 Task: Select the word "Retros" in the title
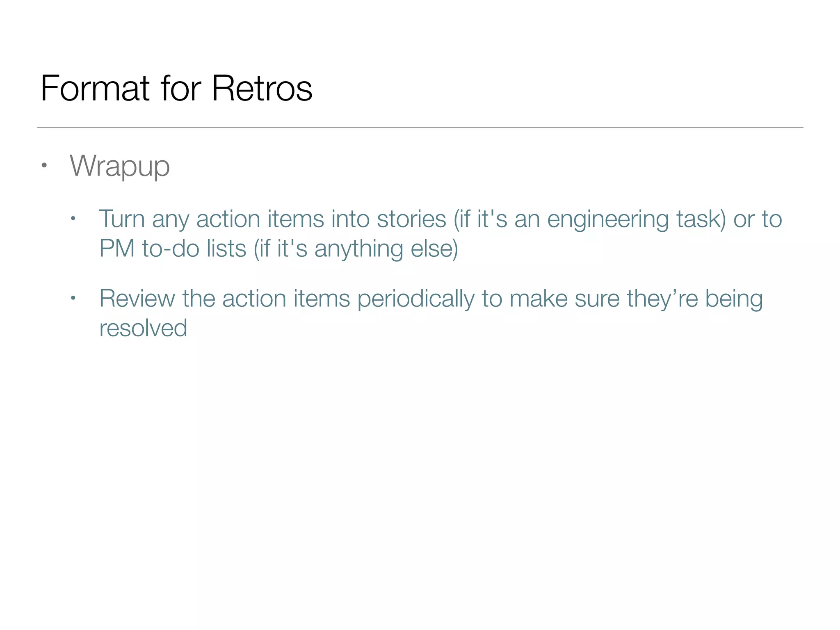(262, 88)
